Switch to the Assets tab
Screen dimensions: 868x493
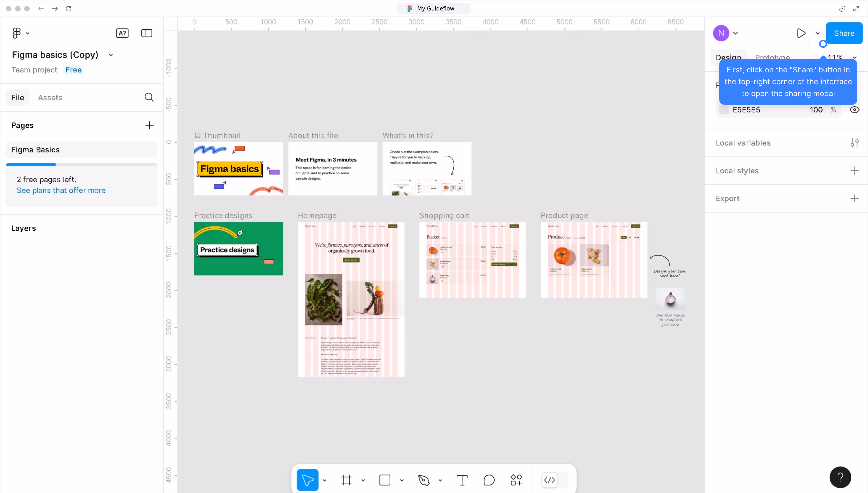click(x=50, y=97)
